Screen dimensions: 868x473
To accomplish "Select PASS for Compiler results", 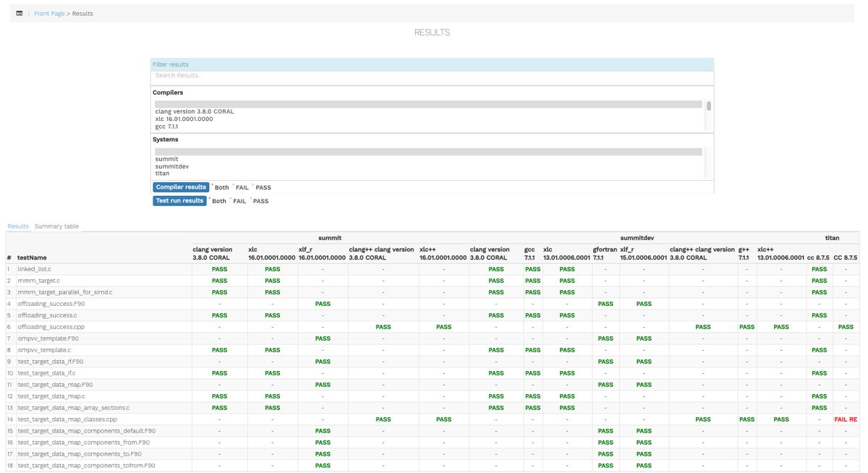I will [x=263, y=188].
